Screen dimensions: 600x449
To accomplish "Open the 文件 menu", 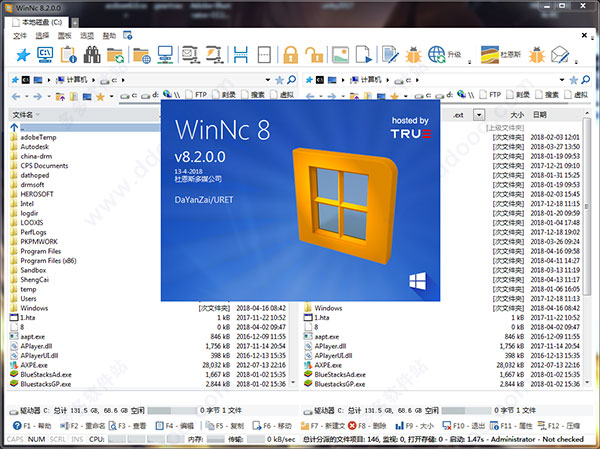I will click(x=20, y=36).
